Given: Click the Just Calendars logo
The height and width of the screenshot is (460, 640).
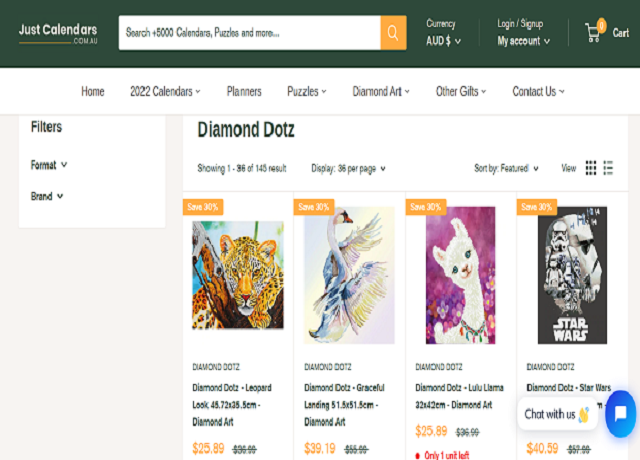Looking at the screenshot, I should [x=58, y=32].
